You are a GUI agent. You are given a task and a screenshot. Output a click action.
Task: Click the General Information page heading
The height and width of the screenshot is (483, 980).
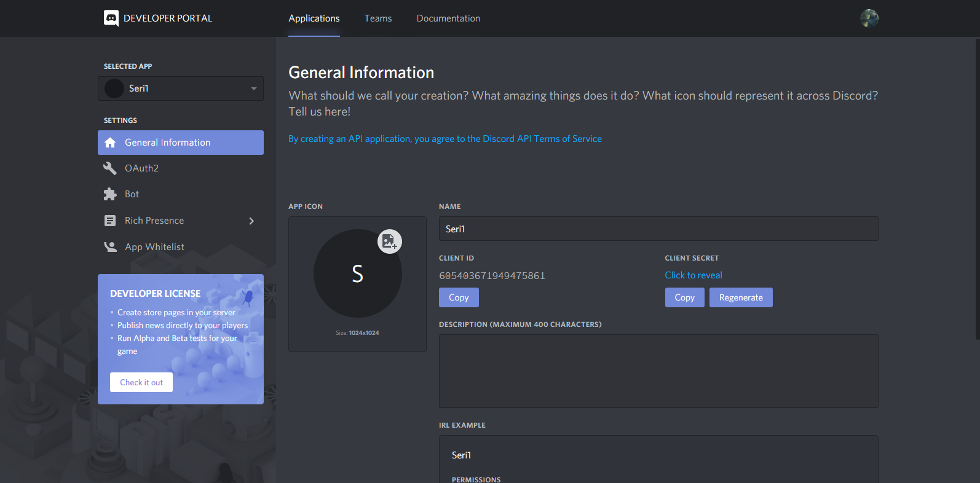pos(362,73)
